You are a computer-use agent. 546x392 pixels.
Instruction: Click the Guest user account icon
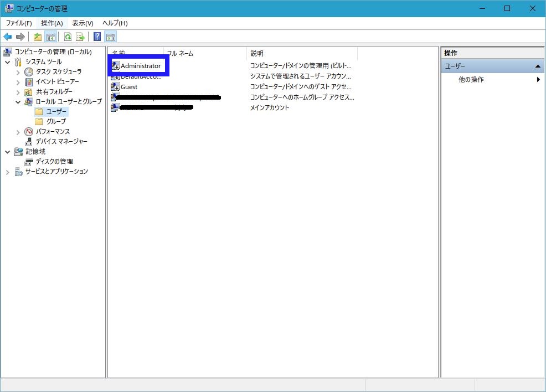point(115,87)
